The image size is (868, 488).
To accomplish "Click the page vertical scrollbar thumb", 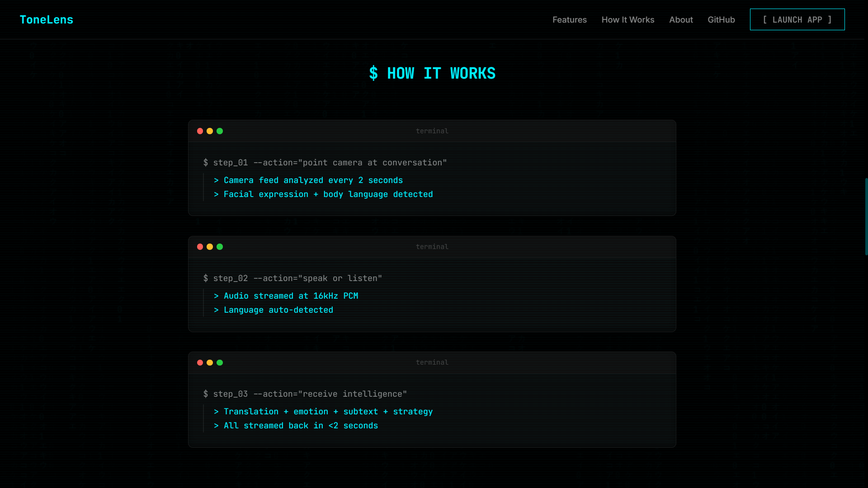I will pos(866,217).
